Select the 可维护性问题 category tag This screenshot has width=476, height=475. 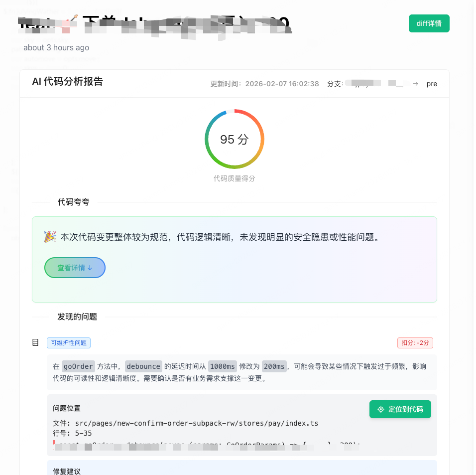coord(68,342)
